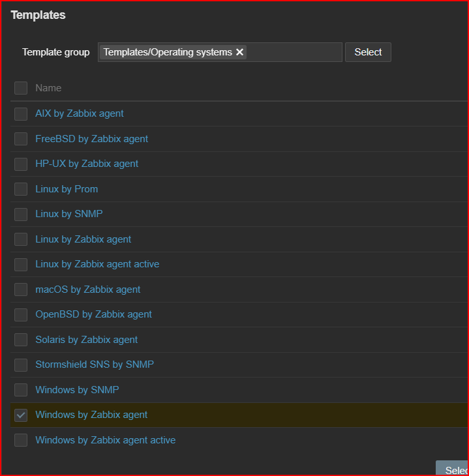Select the Linux by SNMP template link
Image resolution: width=469 pixels, height=476 pixels.
click(x=69, y=214)
